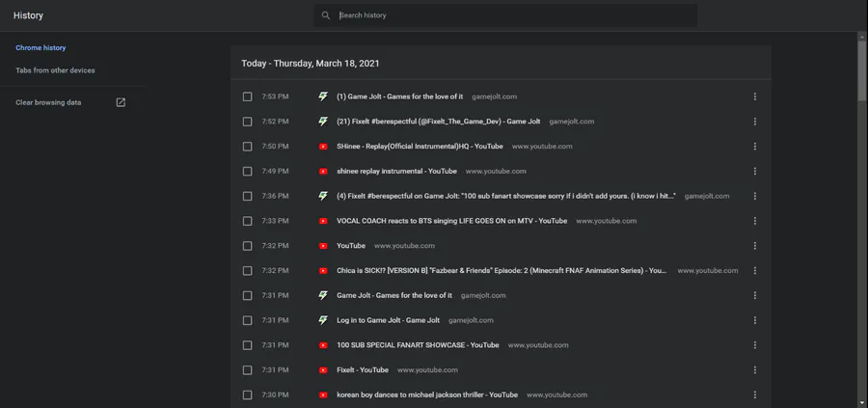Viewport: 868px width, 408px height.
Task: Open 100 SUB SPECIAL FANART SHOWCASE link
Action: 418,345
